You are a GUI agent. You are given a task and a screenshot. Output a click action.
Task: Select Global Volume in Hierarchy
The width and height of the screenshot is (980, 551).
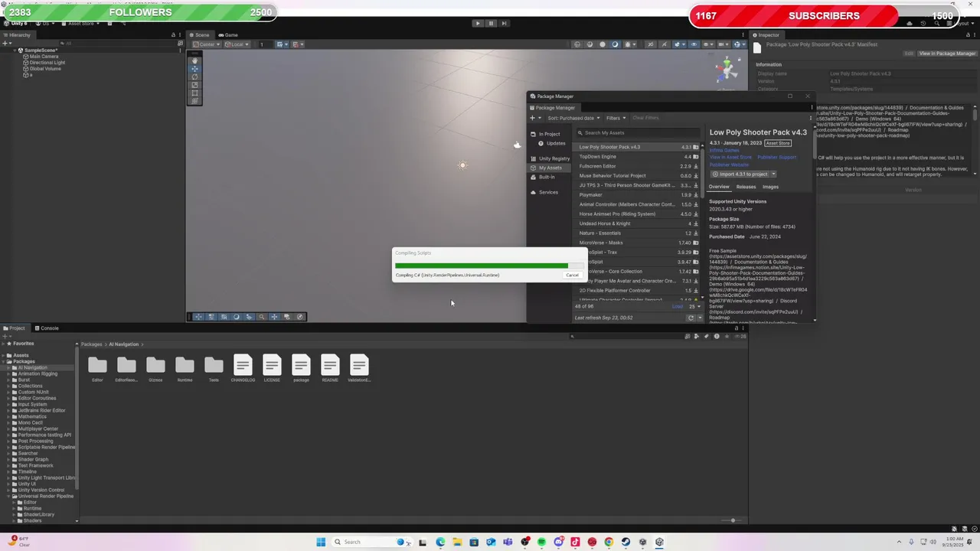[45, 69]
